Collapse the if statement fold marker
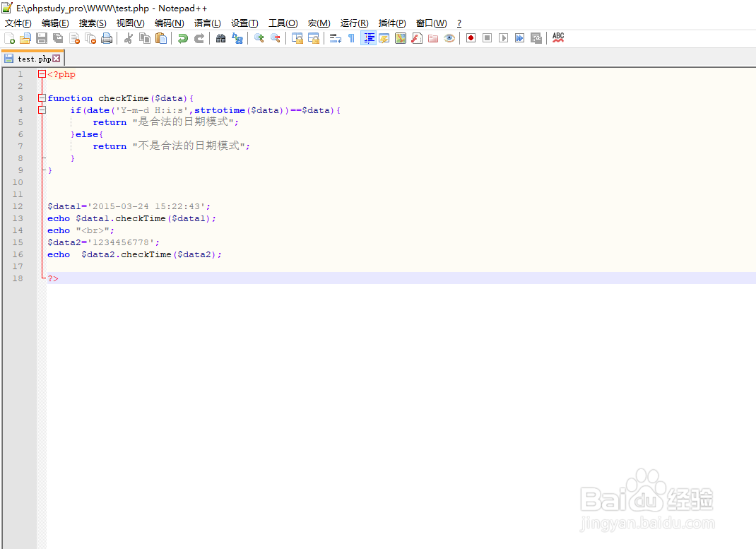Viewport: 756px width, 549px height. tap(42, 110)
